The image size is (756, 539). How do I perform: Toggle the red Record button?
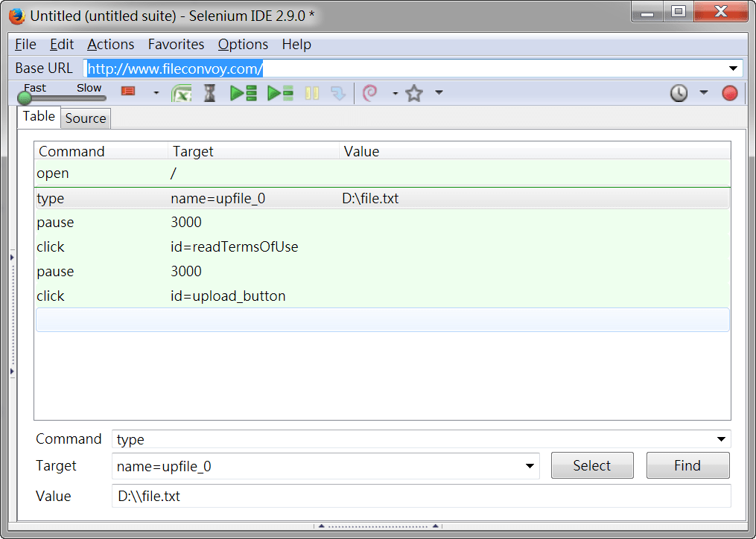(x=729, y=92)
